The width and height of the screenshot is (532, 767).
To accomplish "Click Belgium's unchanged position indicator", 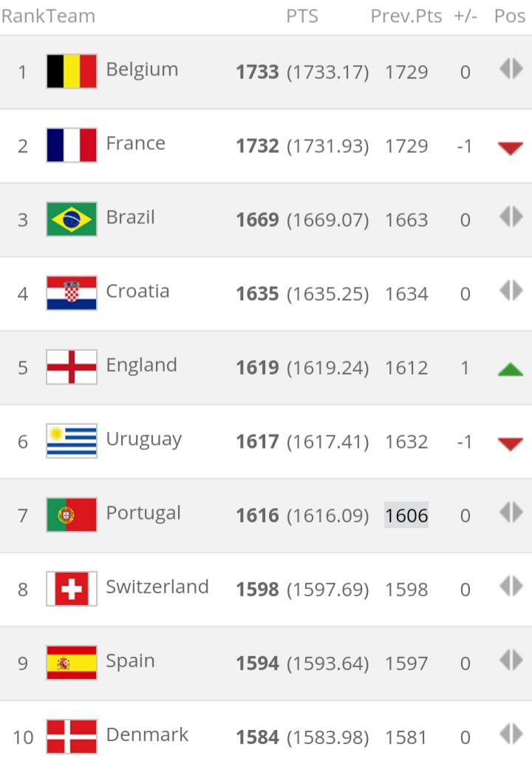I will tap(511, 69).
